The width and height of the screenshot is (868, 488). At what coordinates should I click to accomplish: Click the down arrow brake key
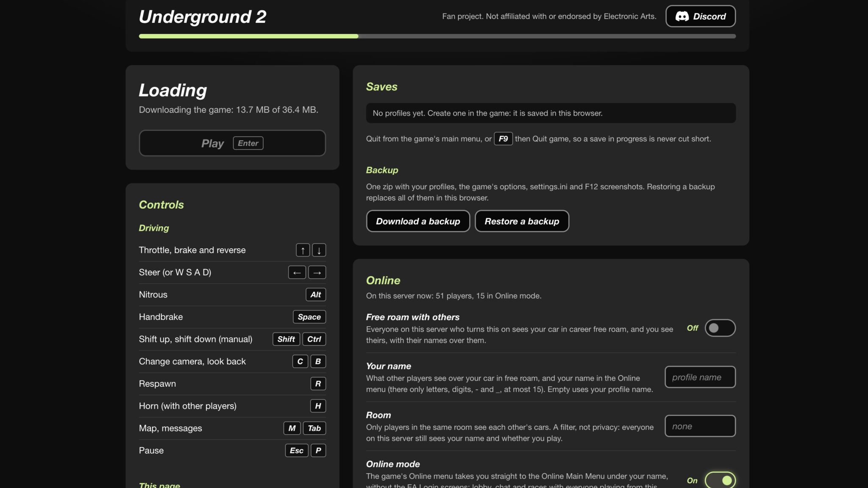(x=319, y=250)
